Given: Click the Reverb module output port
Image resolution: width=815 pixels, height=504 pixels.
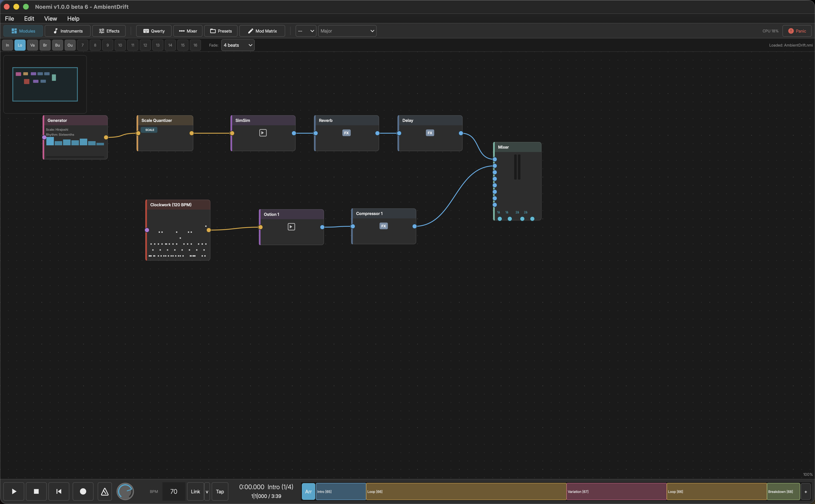Looking at the screenshot, I should (x=377, y=133).
